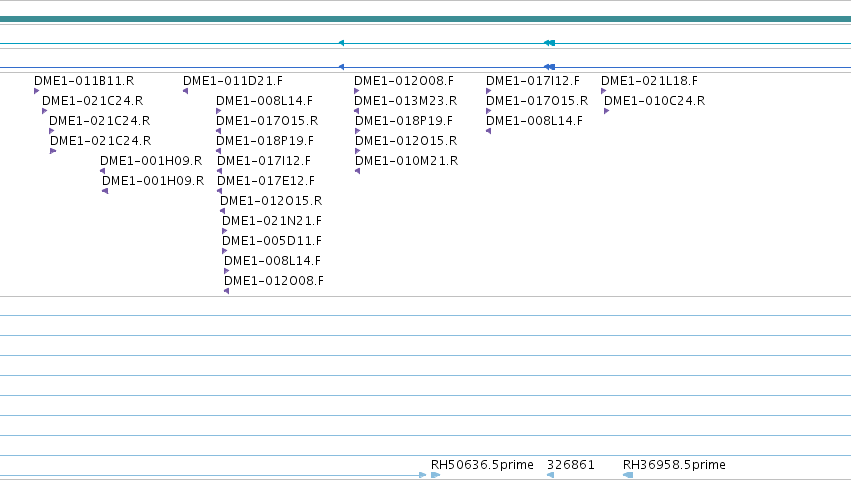851x480 pixels.
Task: Select the DME1-011B11.R feature label
Action: coord(84,81)
